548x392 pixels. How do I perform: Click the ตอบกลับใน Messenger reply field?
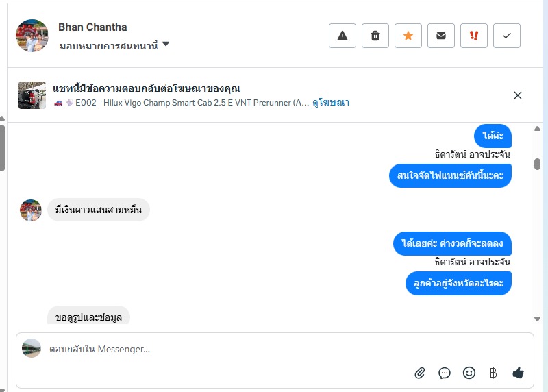[226, 350]
